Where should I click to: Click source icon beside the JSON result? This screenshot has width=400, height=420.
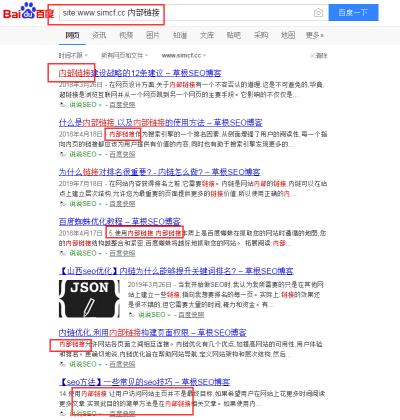pyautogui.click(x=131, y=314)
